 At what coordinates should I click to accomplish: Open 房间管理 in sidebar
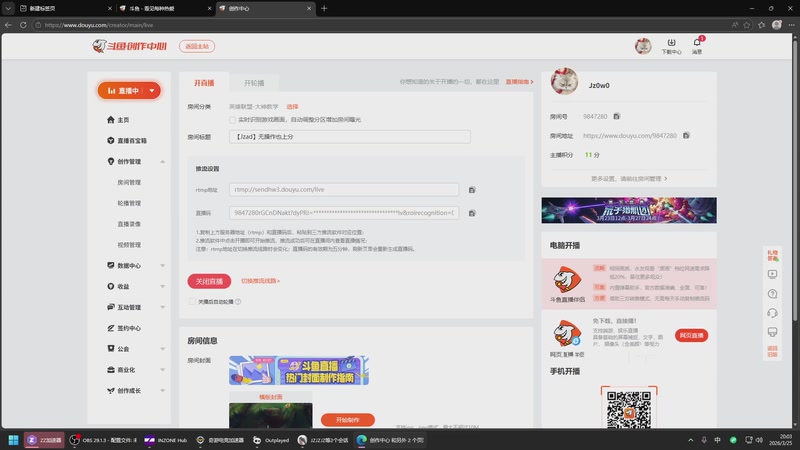point(129,182)
